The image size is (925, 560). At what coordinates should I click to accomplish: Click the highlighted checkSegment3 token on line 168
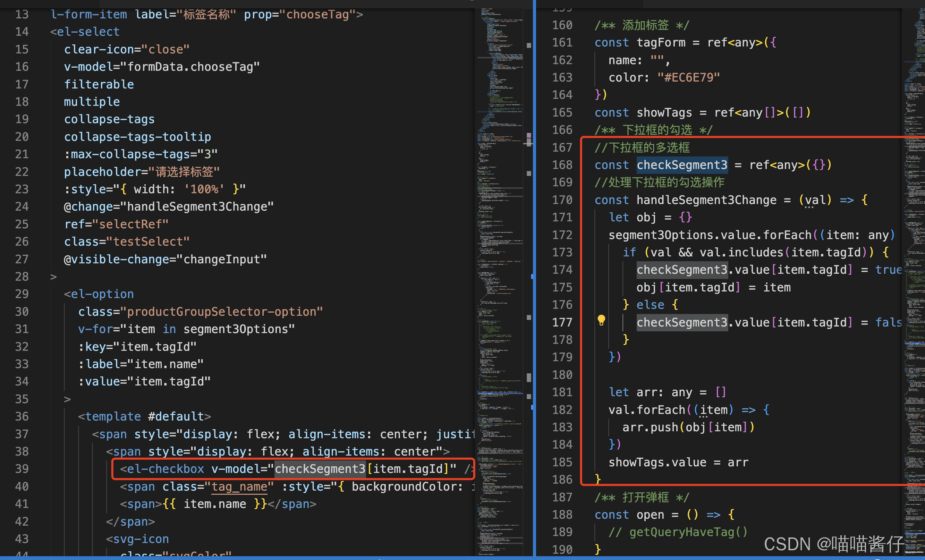[x=682, y=165]
